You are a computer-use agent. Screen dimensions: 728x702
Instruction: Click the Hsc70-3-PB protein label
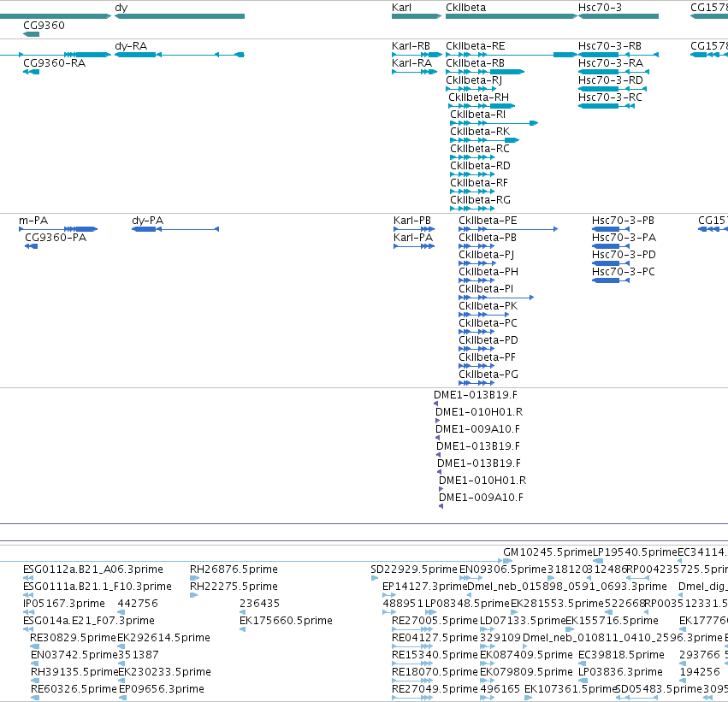tap(623, 221)
